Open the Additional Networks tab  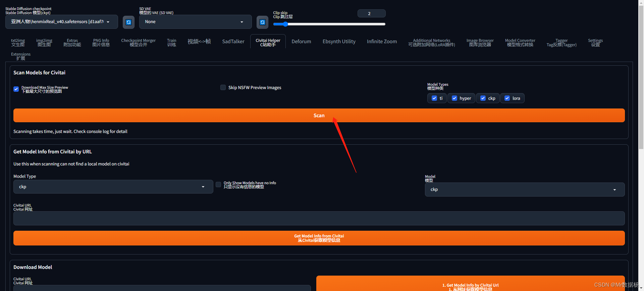432,43
